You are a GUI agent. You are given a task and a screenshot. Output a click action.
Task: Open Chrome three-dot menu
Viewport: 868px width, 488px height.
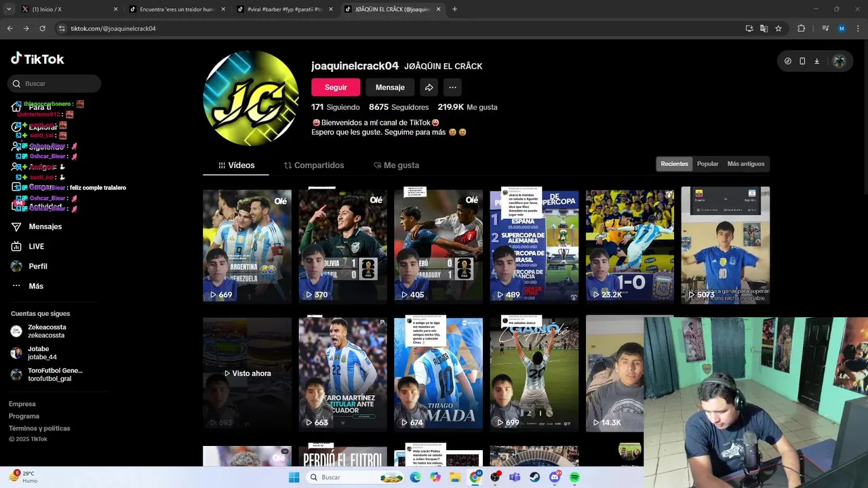(x=858, y=28)
